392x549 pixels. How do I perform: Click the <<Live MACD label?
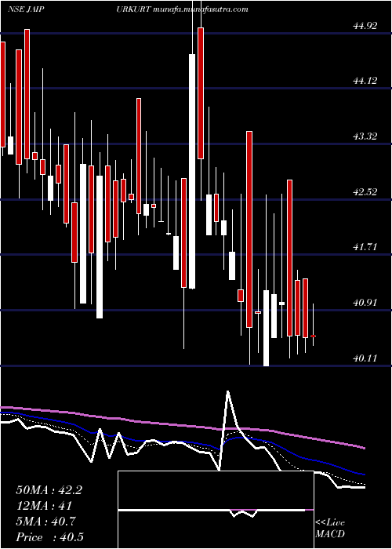tap(330, 529)
